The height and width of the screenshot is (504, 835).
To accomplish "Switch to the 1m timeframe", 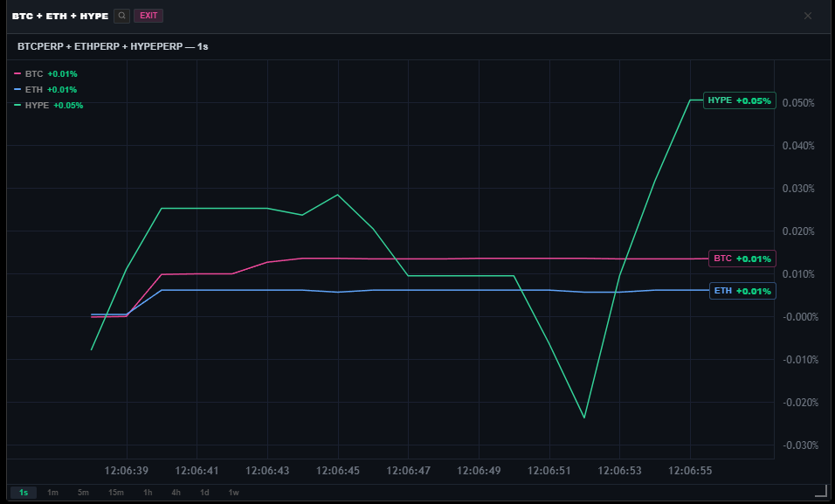I will point(52,493).
